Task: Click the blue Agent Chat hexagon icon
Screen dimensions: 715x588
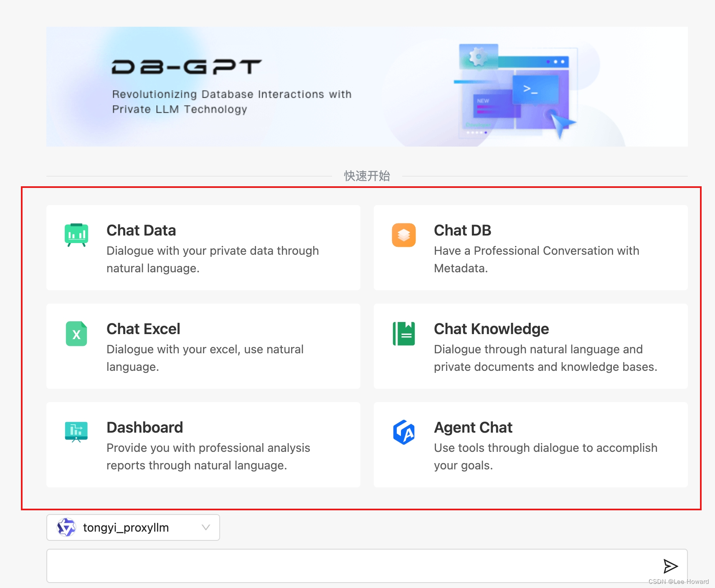Action: pyautogui.click(x=404, y=432)
